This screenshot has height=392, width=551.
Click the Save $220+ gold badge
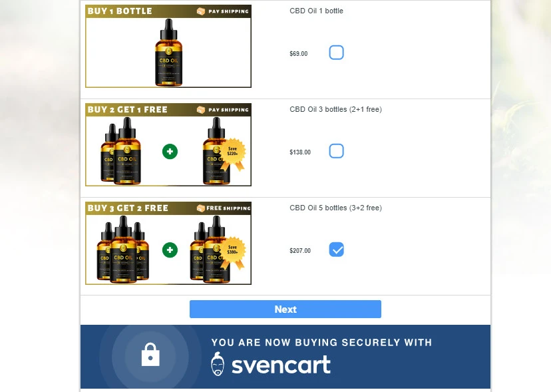[233, 154]
